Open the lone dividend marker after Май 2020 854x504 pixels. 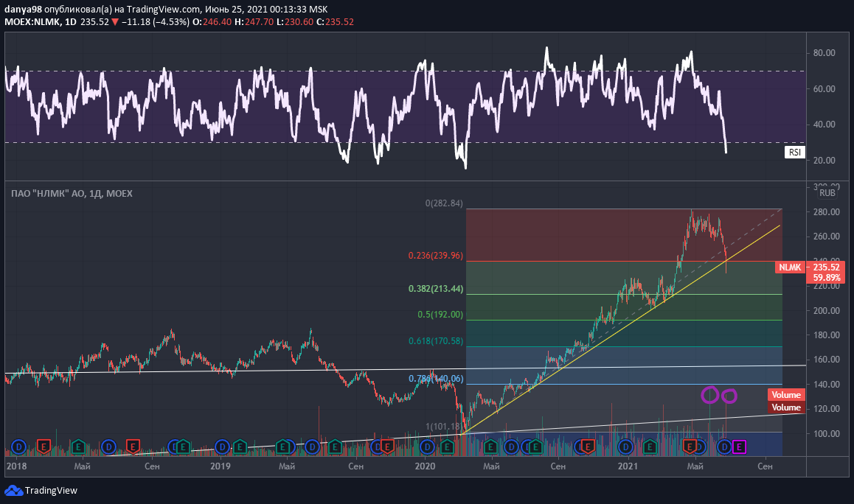coord(511,447)
